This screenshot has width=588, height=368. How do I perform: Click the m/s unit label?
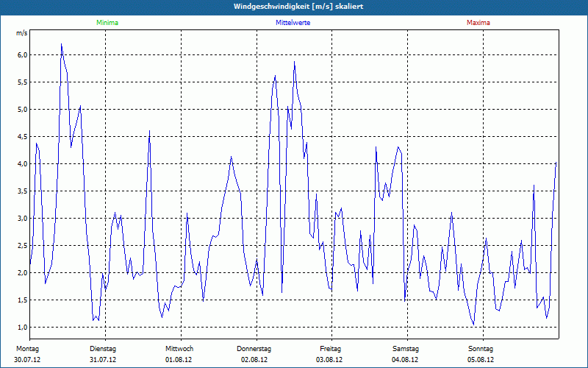[x=22, y=33]
